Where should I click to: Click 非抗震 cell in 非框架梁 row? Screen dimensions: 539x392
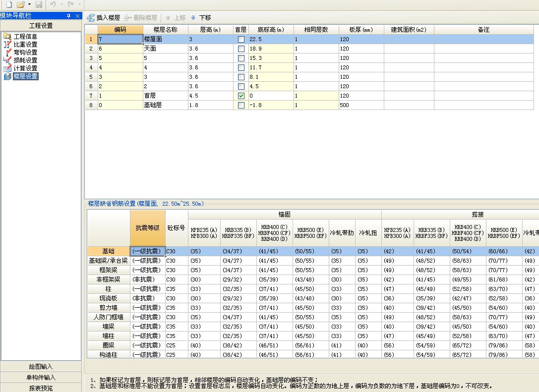(147, 280)
